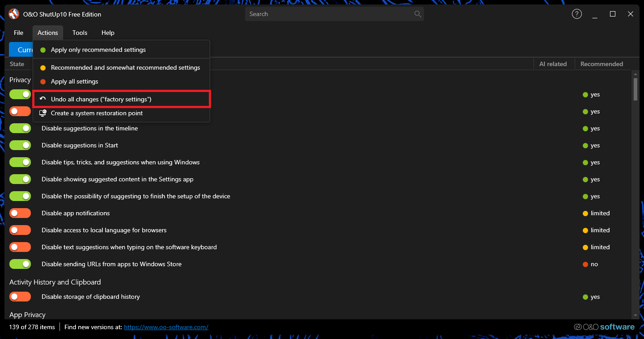Select Undo all changes (factory settings)
644x339 pixels.
click(x=121, y=99)
